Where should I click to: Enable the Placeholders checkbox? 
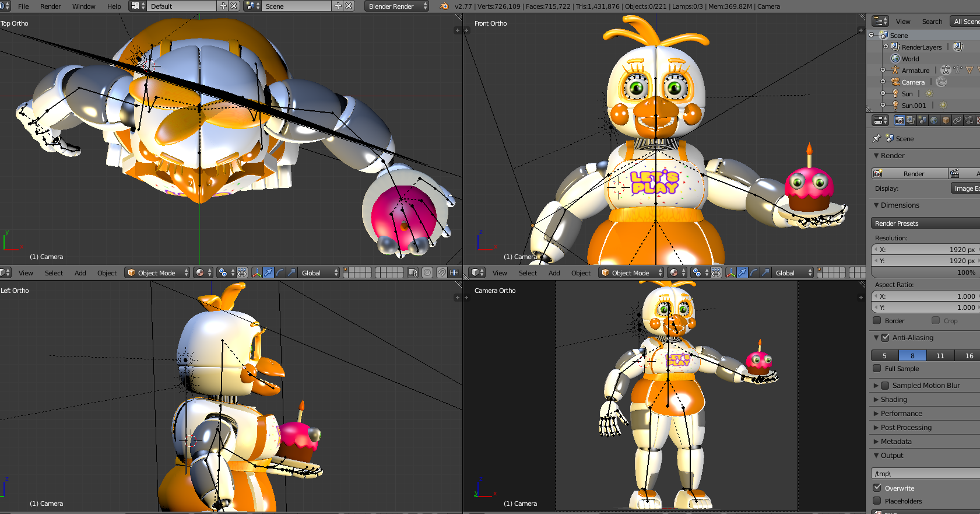pyautogui.click(x=877, y=501)
